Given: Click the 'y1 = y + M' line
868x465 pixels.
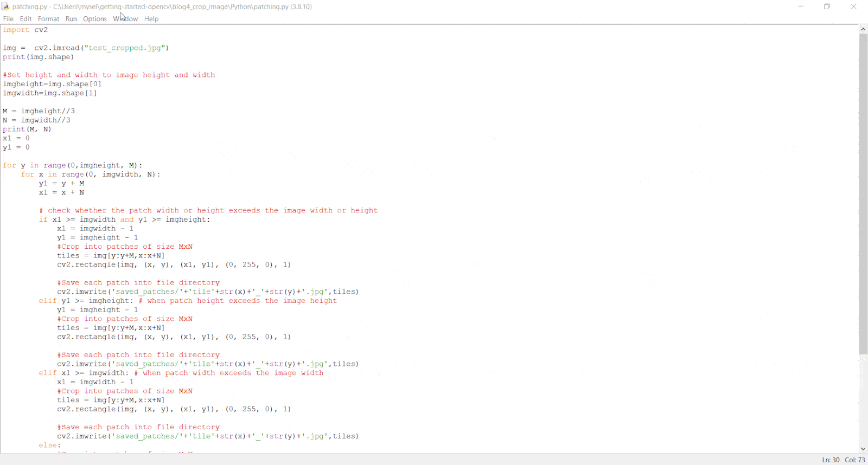Looking at the screenshot, I should (61, 183).
